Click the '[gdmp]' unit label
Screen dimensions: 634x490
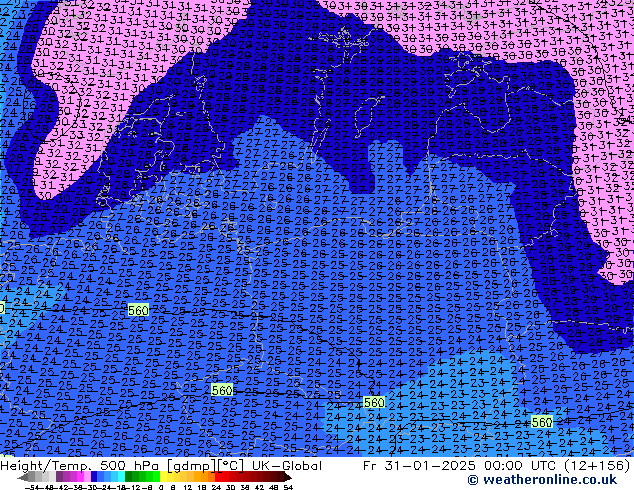[193, 466]
